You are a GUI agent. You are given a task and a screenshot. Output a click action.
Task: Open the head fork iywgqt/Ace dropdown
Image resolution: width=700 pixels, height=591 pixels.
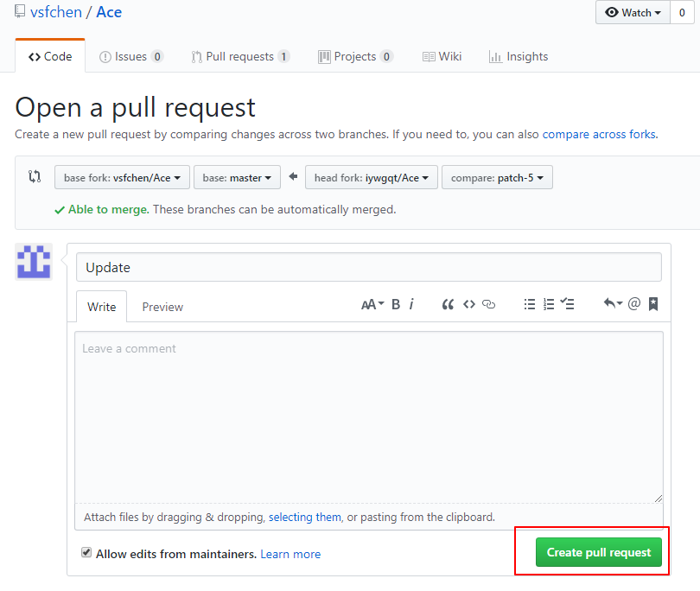point(372,178)
